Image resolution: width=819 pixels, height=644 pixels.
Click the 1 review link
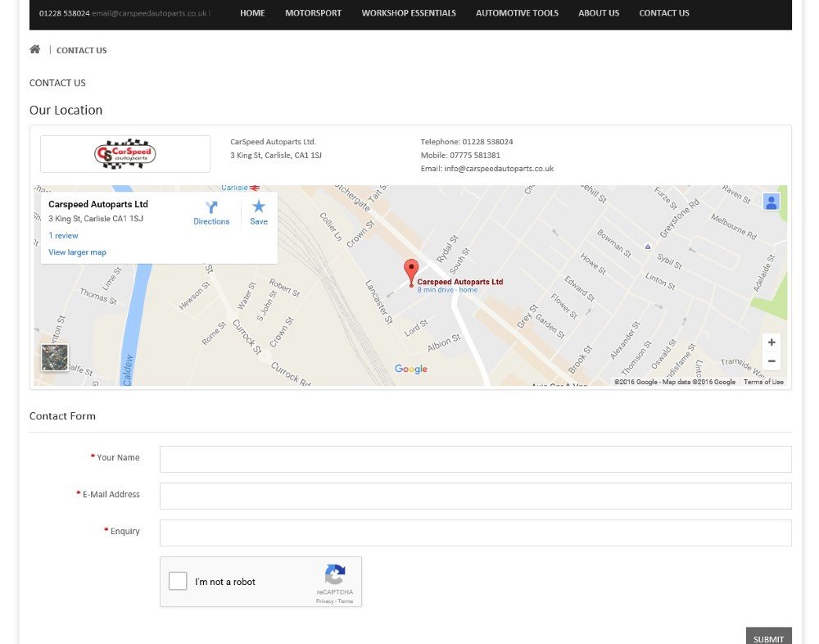tap(63, 235)
